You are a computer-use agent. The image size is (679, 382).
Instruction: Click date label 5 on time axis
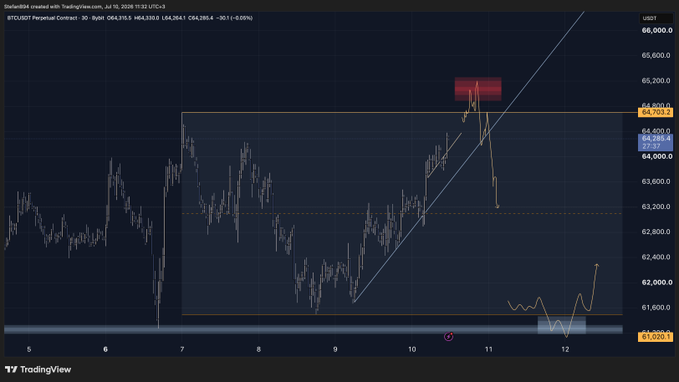[x=29, y=350]
